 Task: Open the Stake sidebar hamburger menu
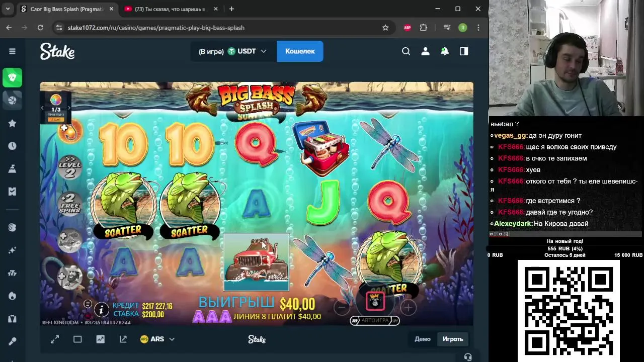[x=12, y=51]
